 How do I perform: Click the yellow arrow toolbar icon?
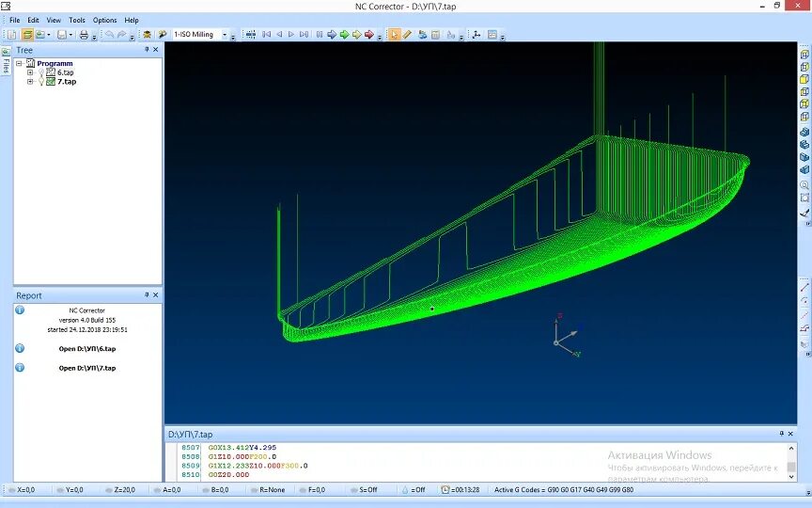pos(357,35)
